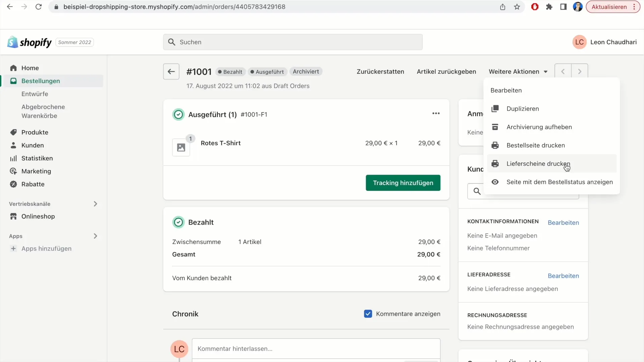This screenshot has height=362, width=644.
Task: Click Tracking hinzufügen button
Action: [403, 183]
